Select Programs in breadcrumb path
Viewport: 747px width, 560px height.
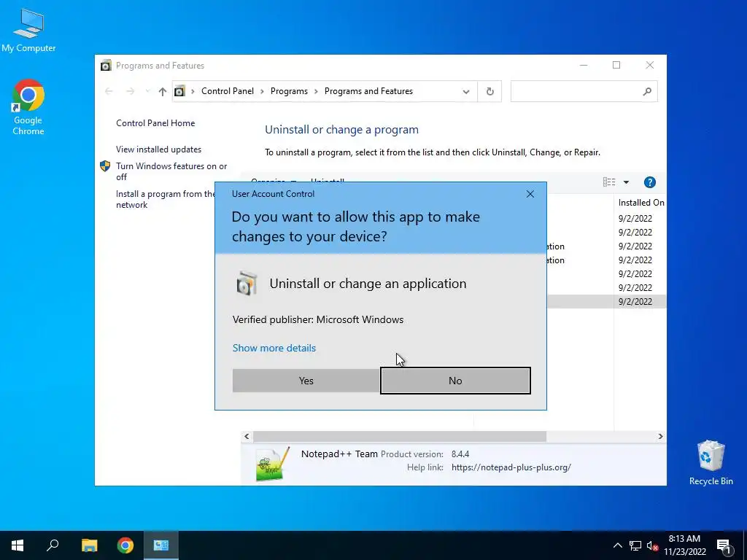tap(289, 91)
